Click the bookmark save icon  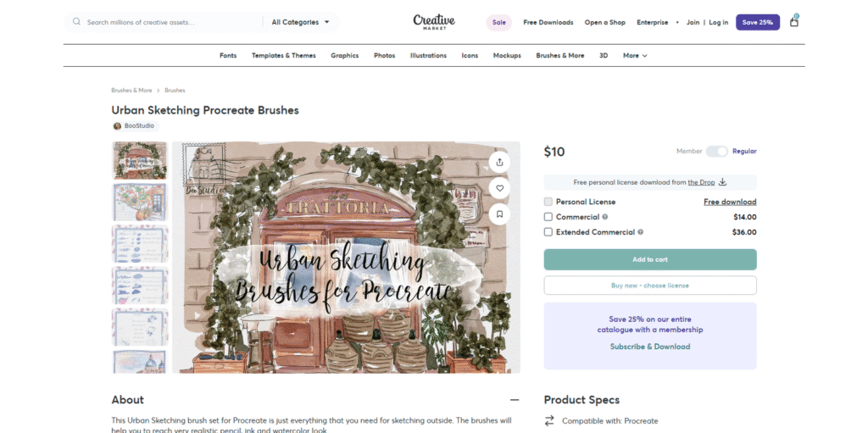pyautogui.click(x=499, y=214)
